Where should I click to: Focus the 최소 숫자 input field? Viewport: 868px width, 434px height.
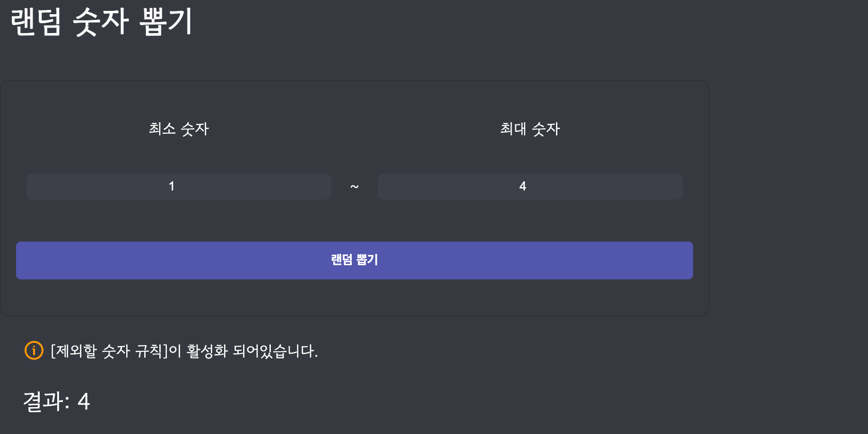tap(179, 186)
